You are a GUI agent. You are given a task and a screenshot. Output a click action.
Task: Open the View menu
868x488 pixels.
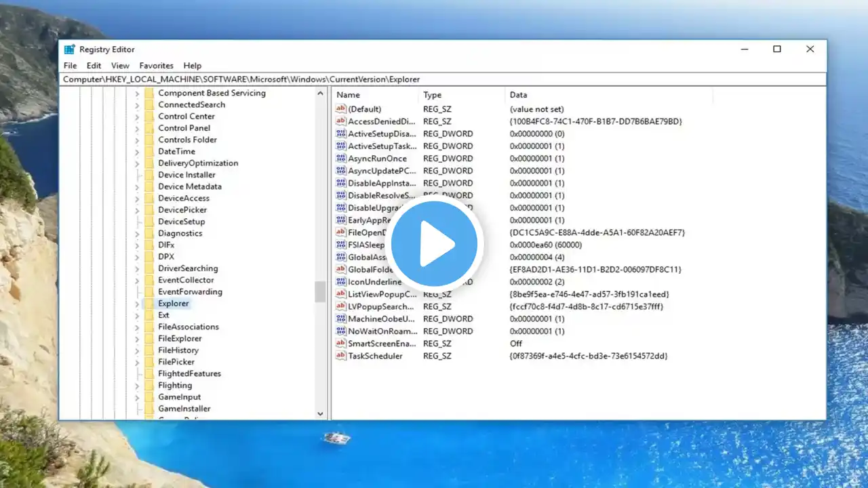tap(120, 66)
